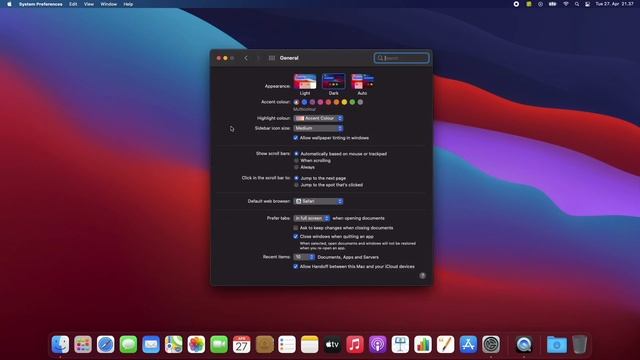Launch FaceTime from the Dock
Screen dimensions: 640x360
click(x=219, y=344)
